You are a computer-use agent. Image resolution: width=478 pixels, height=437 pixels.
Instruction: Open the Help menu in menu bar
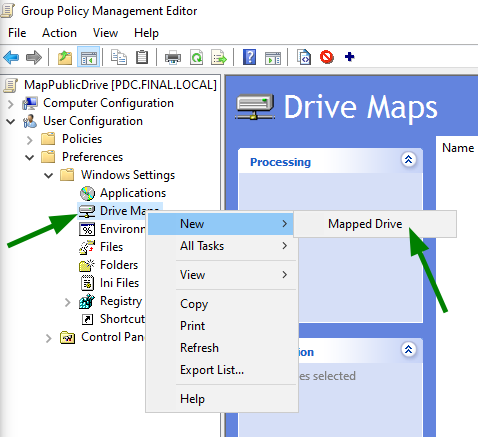[146, 33]
